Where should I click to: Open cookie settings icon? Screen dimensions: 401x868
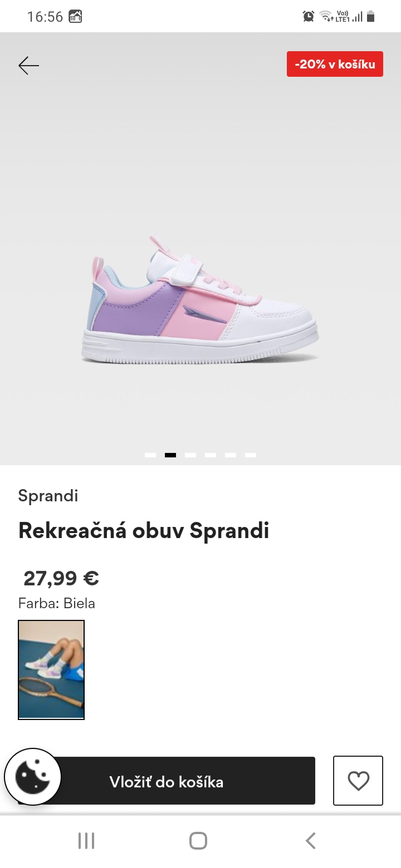tap(32, 776)
